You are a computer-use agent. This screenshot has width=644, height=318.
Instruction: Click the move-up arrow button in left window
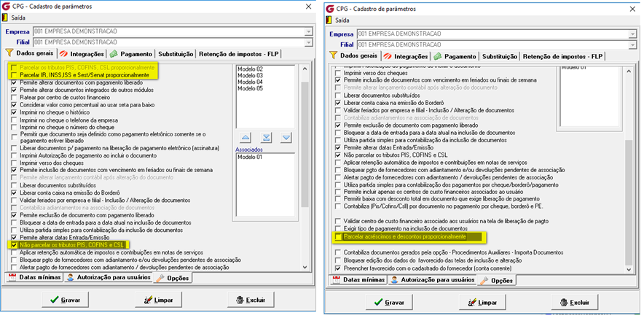click(x=244, y=137)
